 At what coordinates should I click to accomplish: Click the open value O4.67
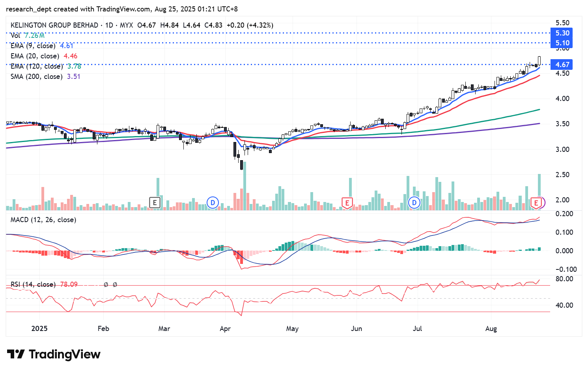(x=147, y=25)
